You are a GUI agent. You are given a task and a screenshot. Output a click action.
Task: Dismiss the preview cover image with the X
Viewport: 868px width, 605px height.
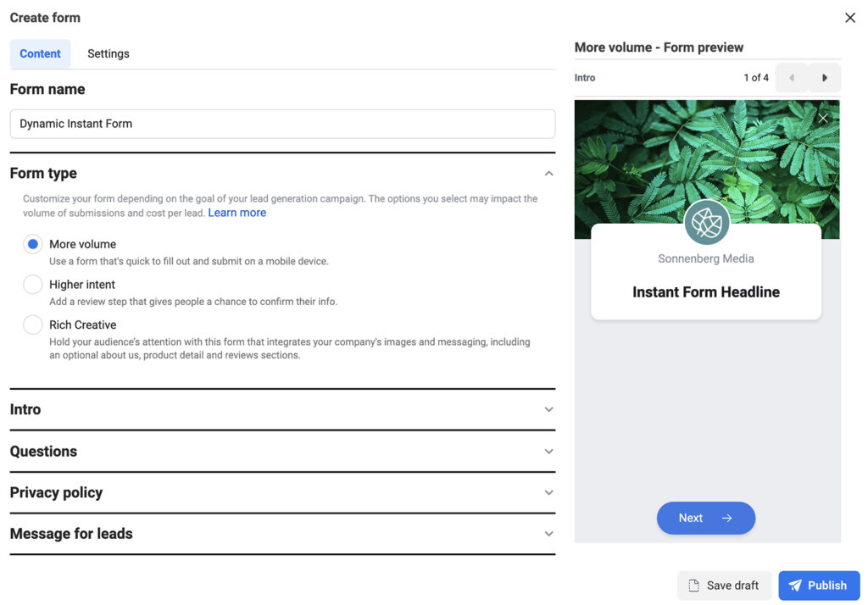coord(822,118)
